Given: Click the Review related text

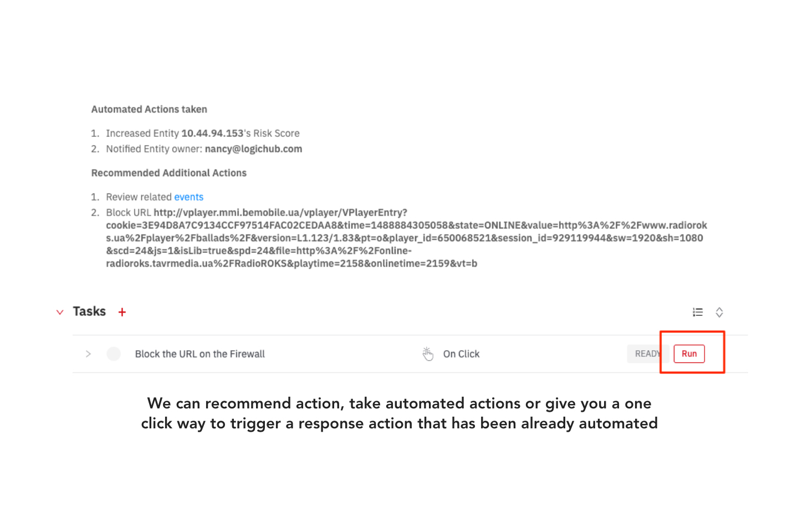Looking at the screenshot, I should (139, 197).
